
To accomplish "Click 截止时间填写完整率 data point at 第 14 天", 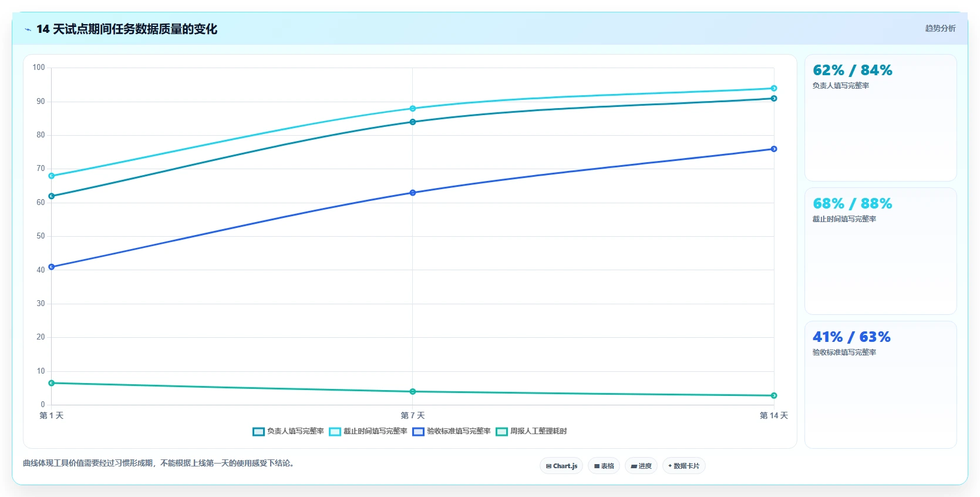I will coord(774,89).
